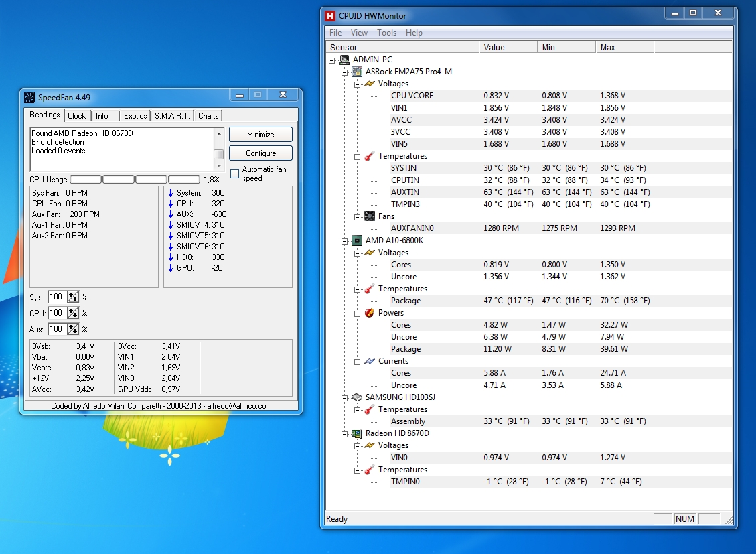Collapse the motherboard Voltages branch
Image resolution: width=756 pixels, height=554 pixels.
tap(357, 84)
